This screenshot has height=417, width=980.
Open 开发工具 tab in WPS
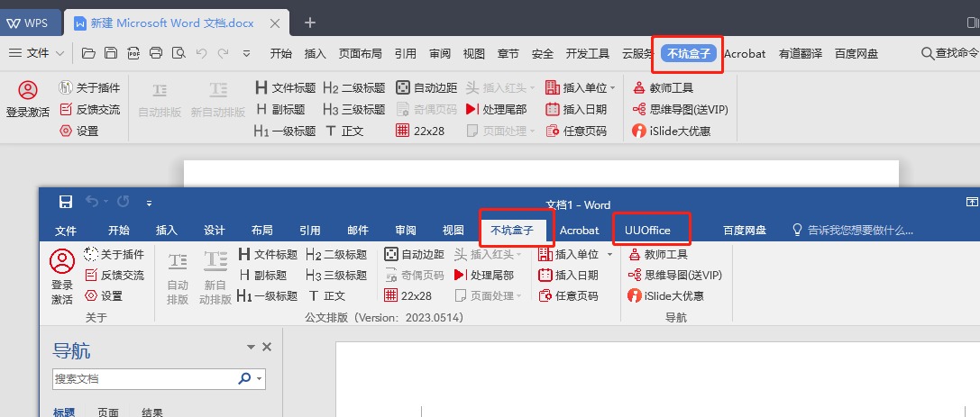(x=588, y=54)
